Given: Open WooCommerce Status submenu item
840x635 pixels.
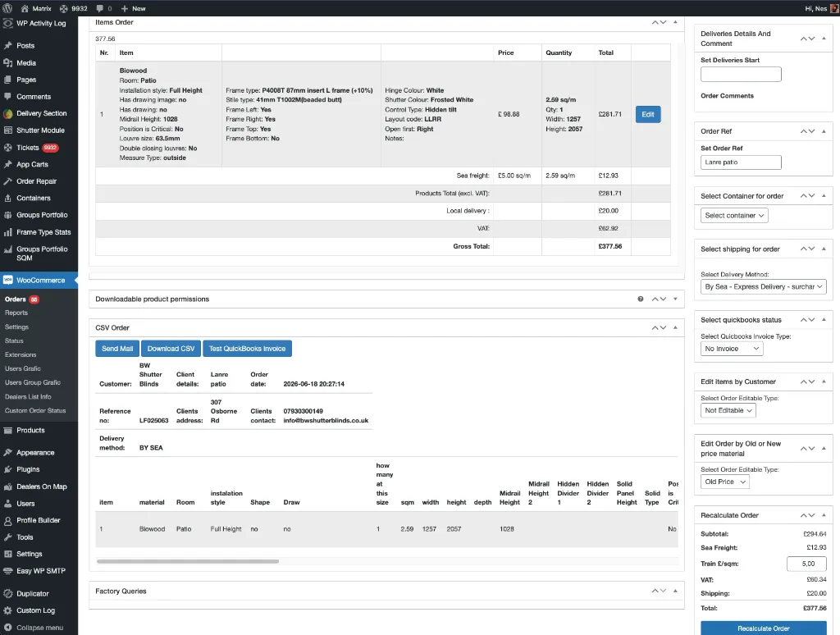Looking at the screenshot, I should click(14, 340).
